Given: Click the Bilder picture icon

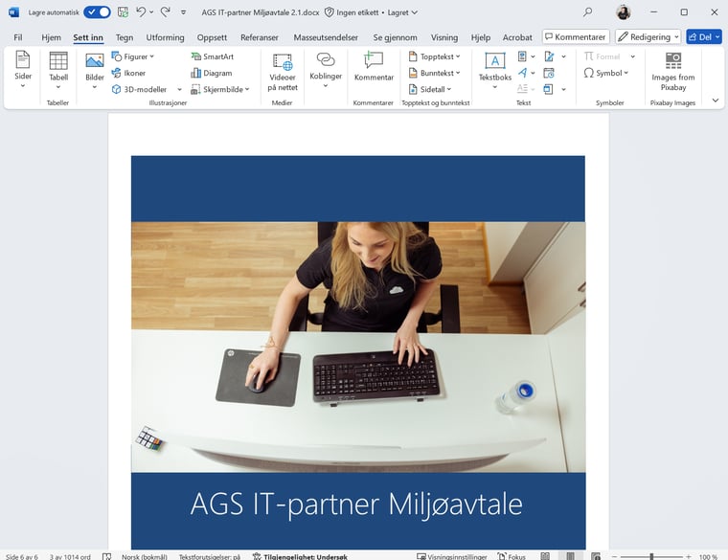Looking at the screenshot, I should [95, 60].
